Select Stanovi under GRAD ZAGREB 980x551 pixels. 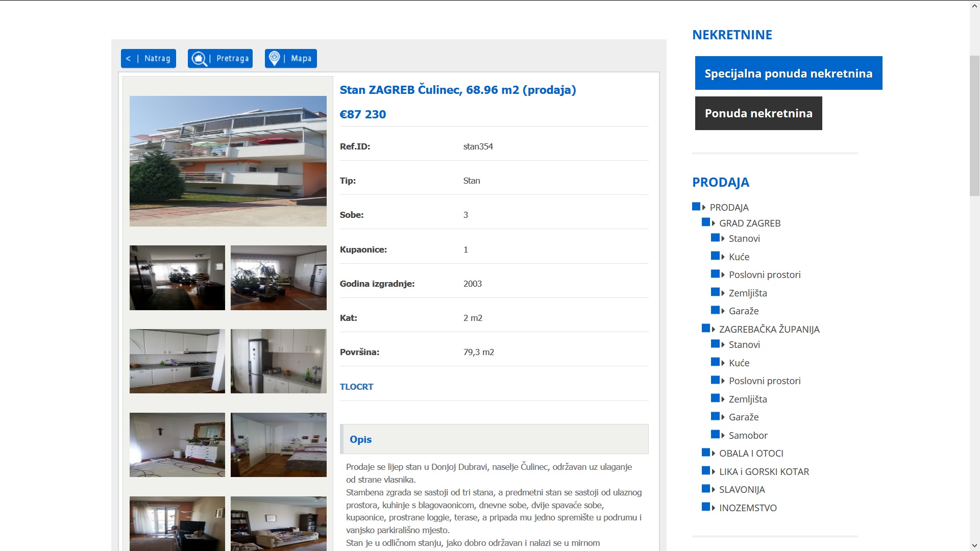click(744, 238)
